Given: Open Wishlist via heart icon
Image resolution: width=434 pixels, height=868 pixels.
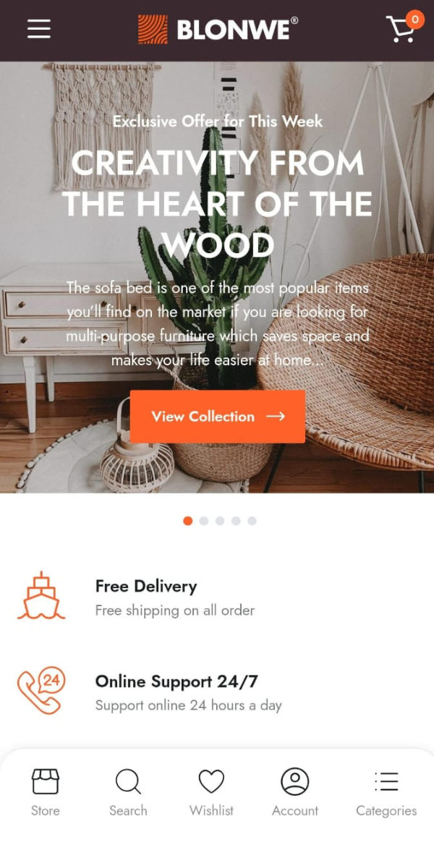Looking at the screenshot, I should tap(211, 782).
